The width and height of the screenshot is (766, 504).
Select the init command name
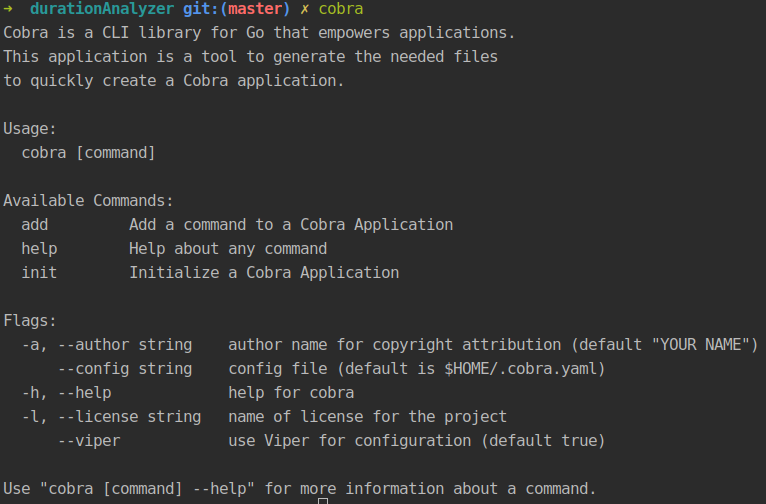39,273
